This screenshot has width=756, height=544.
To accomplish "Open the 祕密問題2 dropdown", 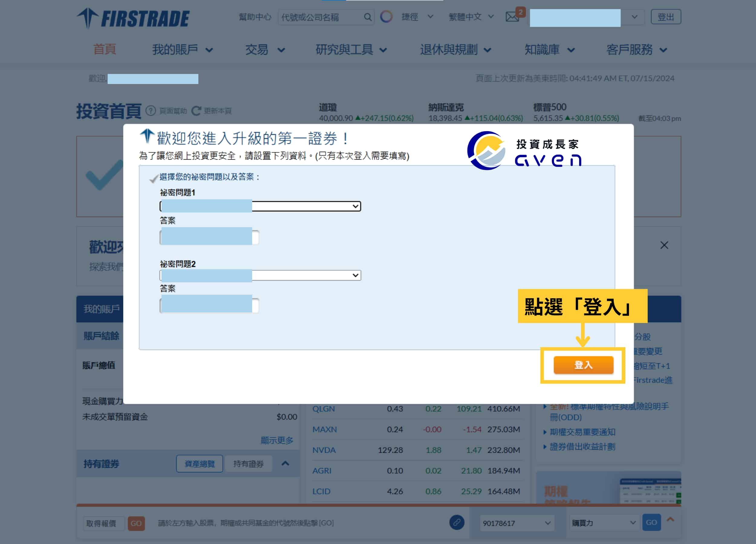I will point(260,275).
